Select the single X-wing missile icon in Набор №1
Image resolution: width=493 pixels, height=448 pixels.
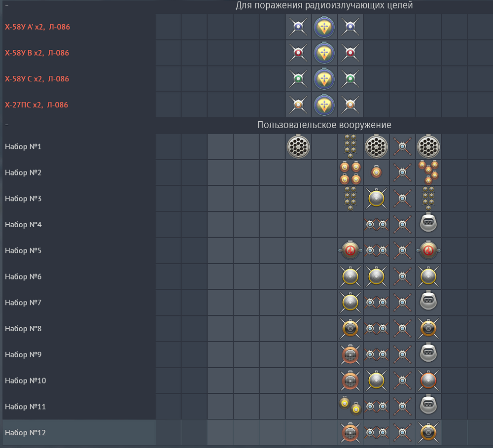[402, 146]
